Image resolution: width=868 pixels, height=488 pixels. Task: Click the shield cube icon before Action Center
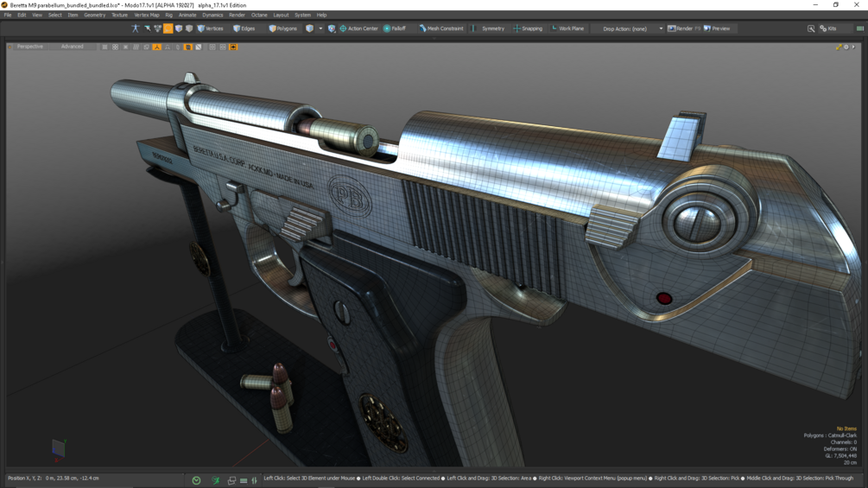331,29
